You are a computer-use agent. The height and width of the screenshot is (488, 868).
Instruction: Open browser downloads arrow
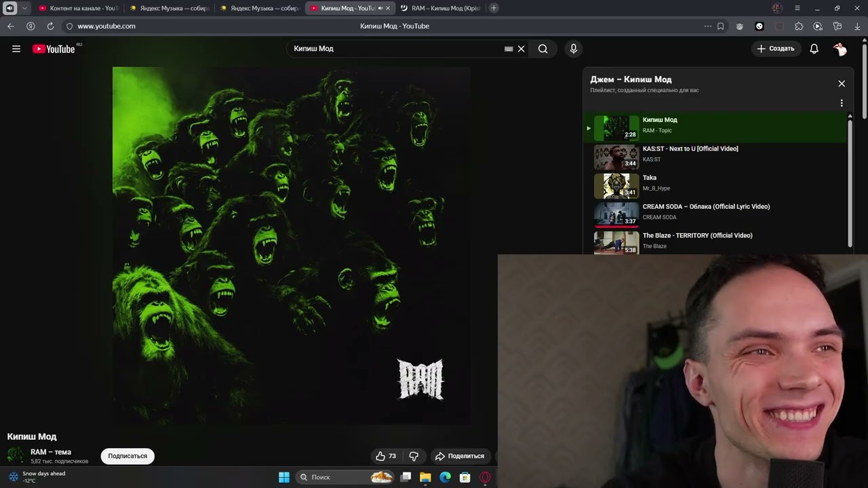[x=857, y=26]
